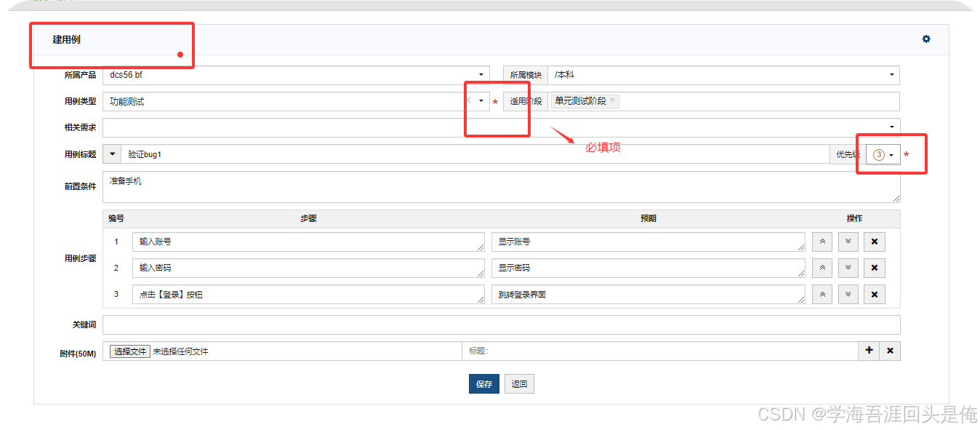Click the expected field 显示密码
The image size is (980, 430).
point(648,268)
